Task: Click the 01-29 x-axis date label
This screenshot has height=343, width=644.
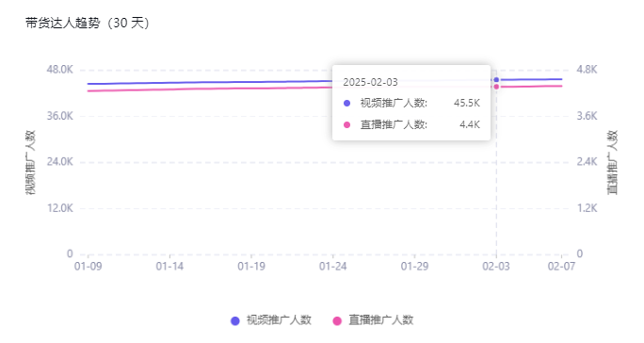Action: (414, 267)
